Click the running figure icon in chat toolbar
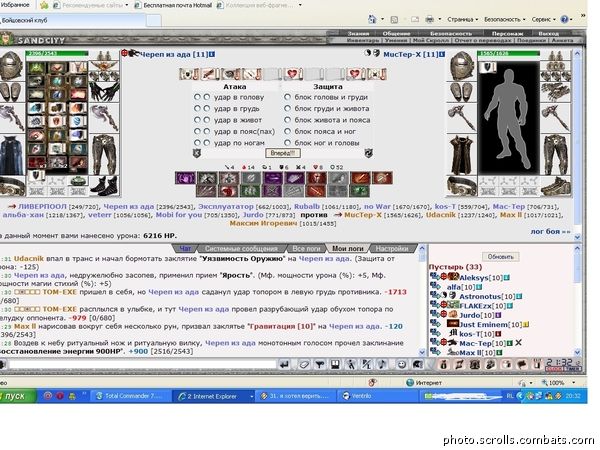 coord(351,364)
